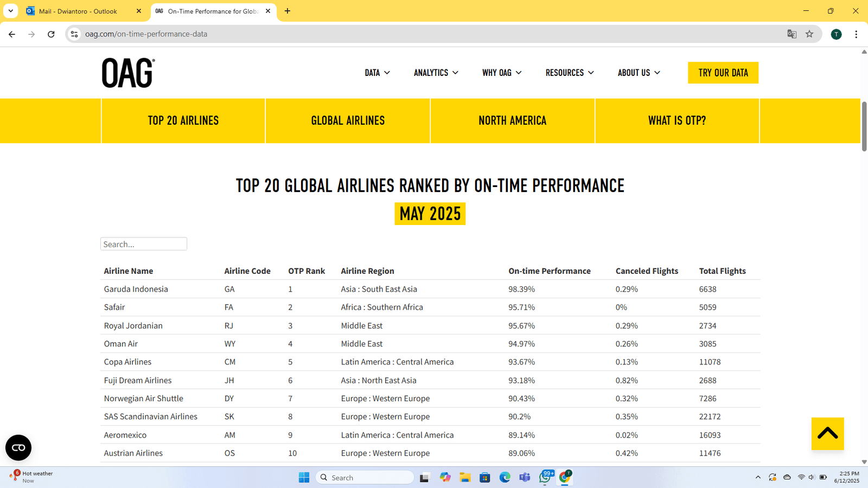Open Wi-Fi network tray icon
The width and height of the screenshot is (868, 488).
(801, 478)
